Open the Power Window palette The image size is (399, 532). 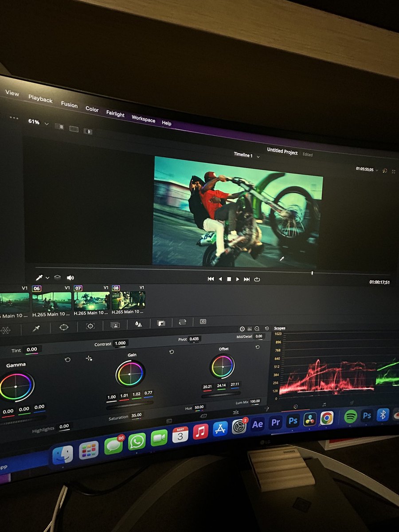coord(64,327)
